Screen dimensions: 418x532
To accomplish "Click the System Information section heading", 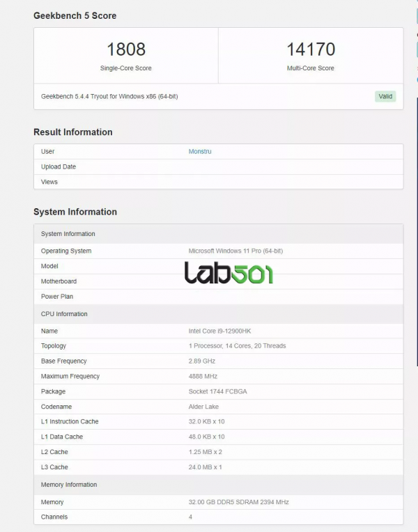I will [x=75, y=212].
